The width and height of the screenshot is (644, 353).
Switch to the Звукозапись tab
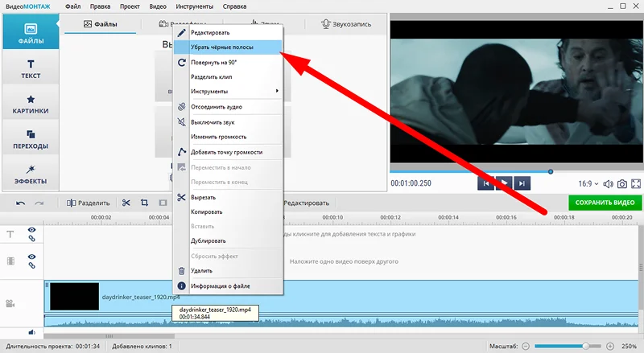click(346, 24)
